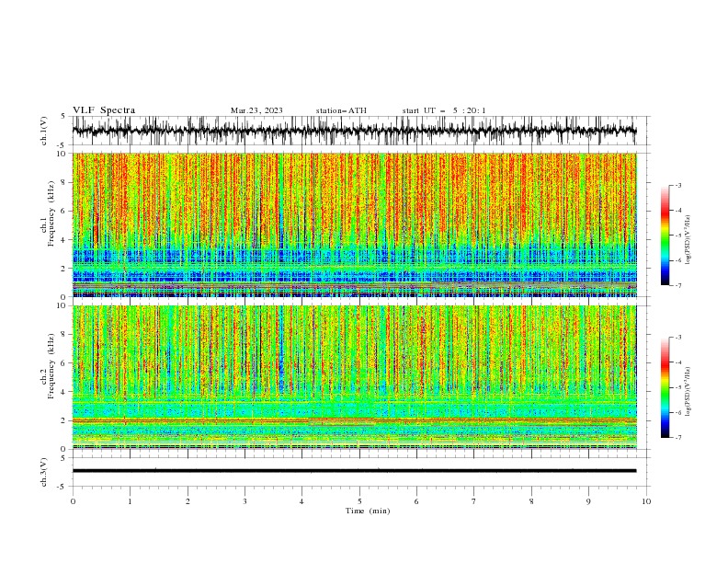Click the "5" tick on ch.1(V) voltage axis

[63, 117]
